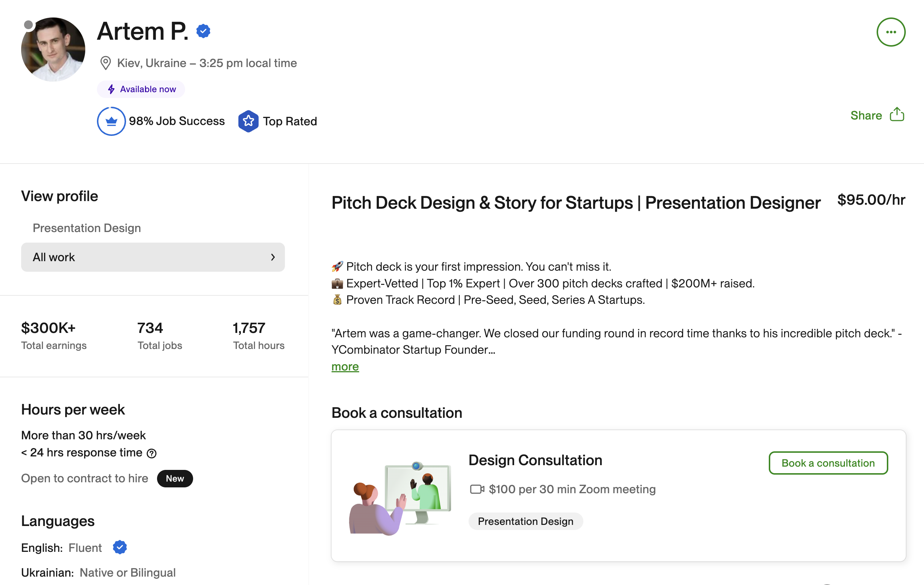This screenshot has width=924, height=585.
Task: Click the response time help question icon
Action: click(x=152, y=454)
